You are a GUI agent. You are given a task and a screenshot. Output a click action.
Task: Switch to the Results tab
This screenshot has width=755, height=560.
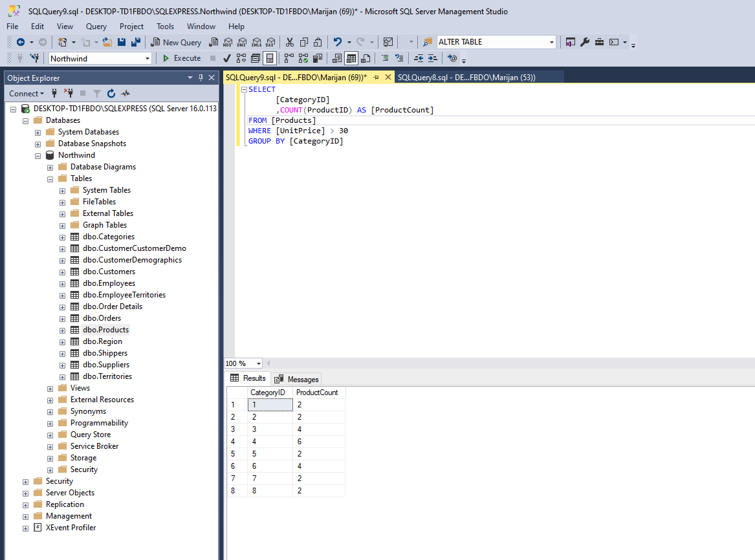[x=248, y=378]
